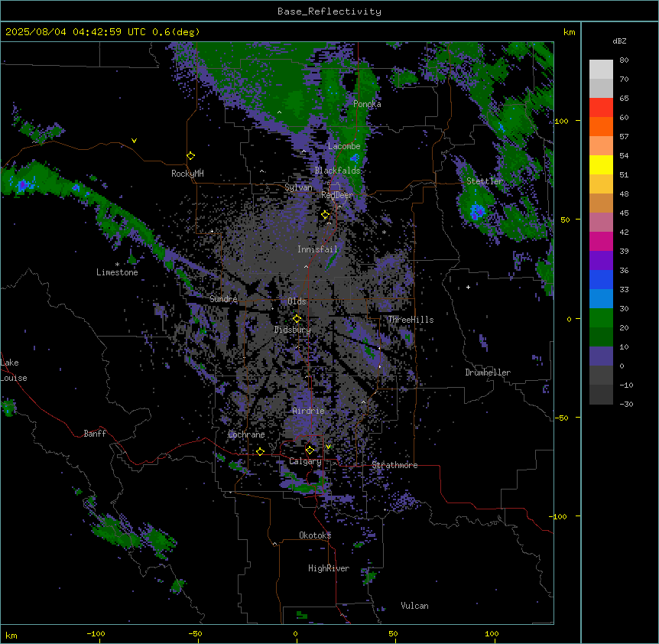Click the dBZ legend heading
659x644 pixels.
[619, 41]
